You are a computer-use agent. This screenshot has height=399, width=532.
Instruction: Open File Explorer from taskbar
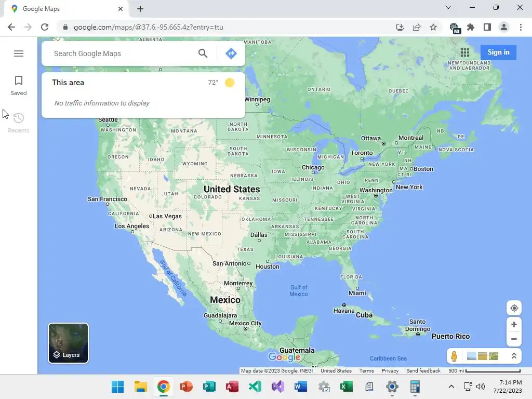(x=140, y=387)
